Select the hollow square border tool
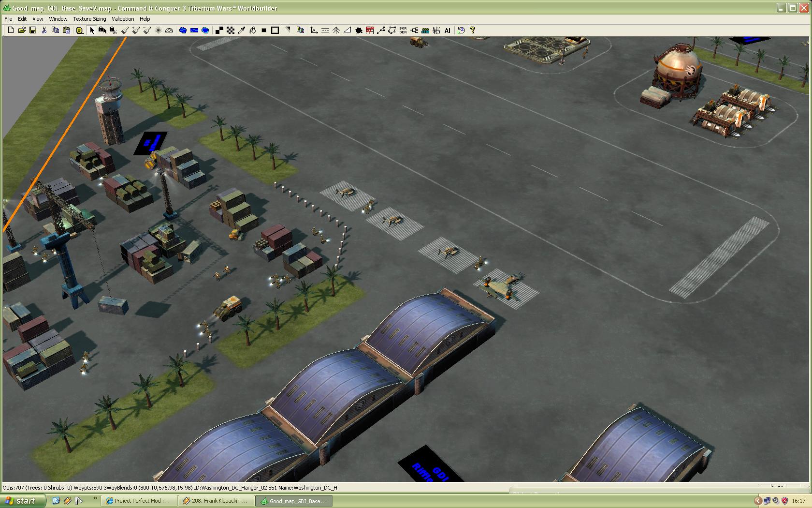812x508 pixels. (x=275, y=30)
